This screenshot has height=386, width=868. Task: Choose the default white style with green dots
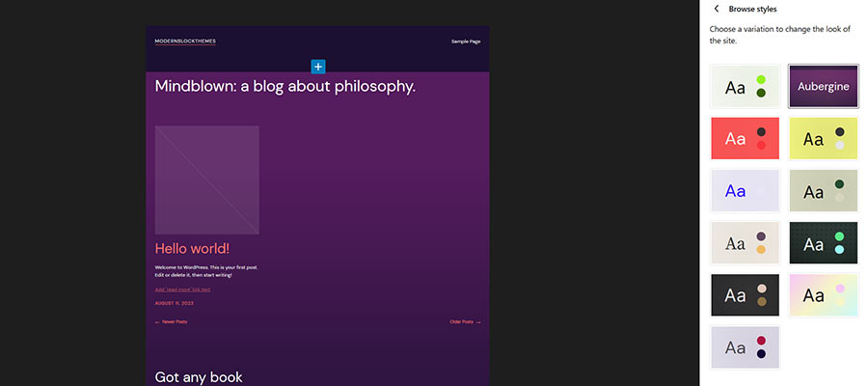coord(745,87)
